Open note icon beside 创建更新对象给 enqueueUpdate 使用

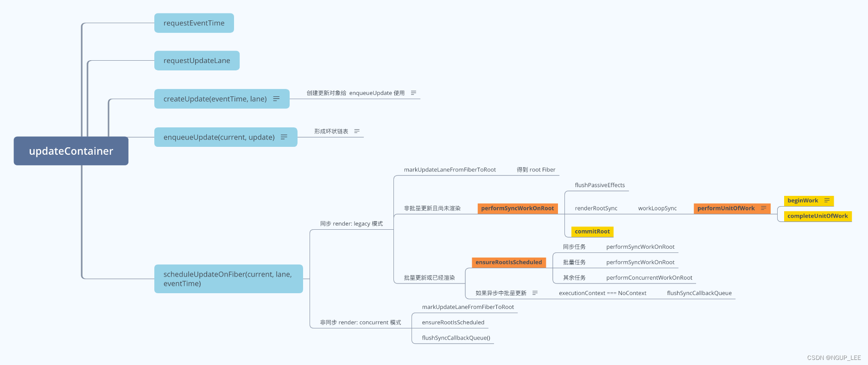tap(413, 93)
